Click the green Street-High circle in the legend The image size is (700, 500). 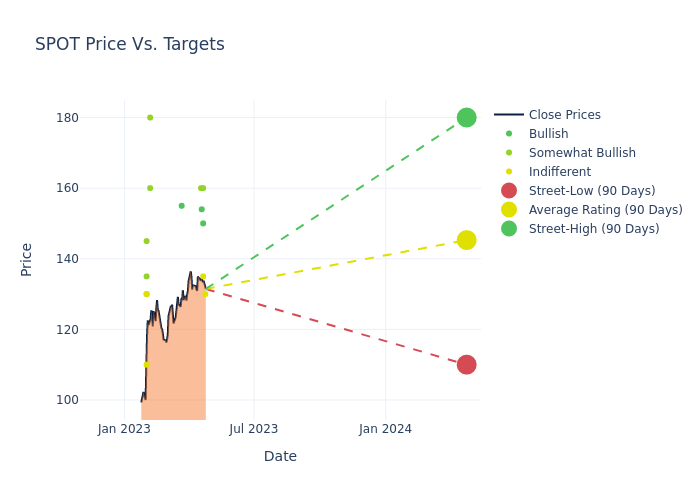509,229
